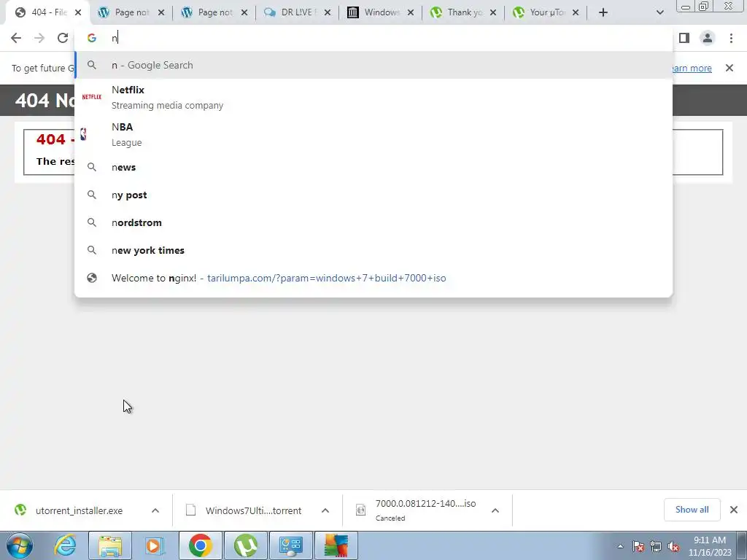The image size is (747, 560).
Task: Expand options for canceled iso download
Action: coord(495,510)
